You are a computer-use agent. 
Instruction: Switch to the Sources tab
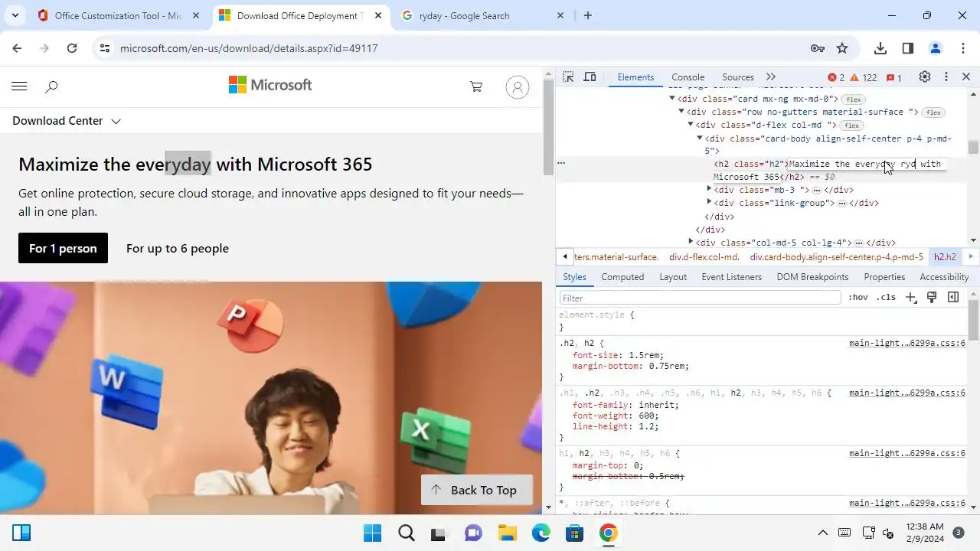(738, 77)
